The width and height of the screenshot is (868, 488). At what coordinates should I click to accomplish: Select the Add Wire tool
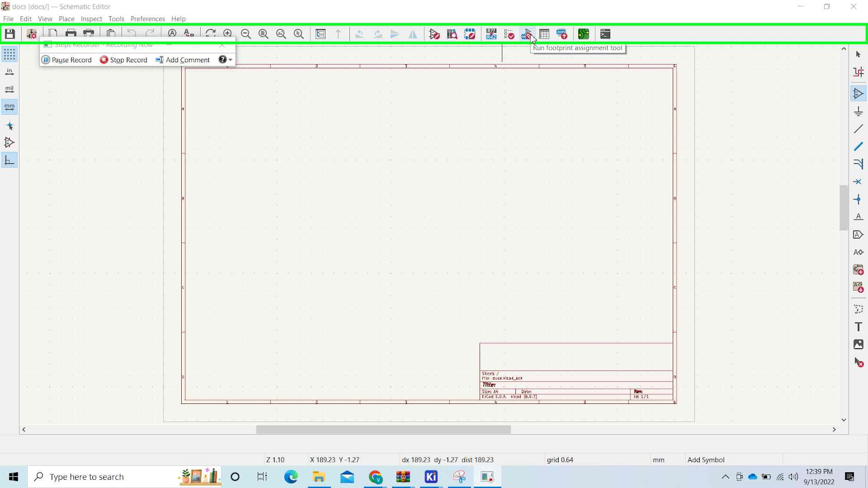[858, 129]
